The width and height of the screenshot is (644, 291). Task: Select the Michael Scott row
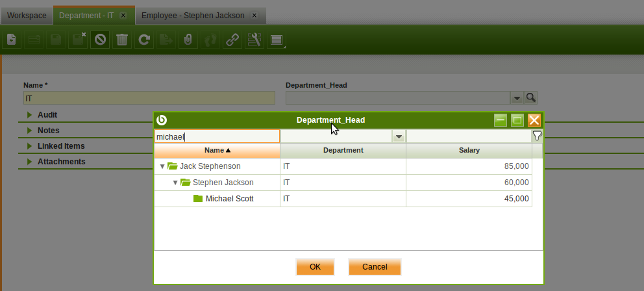(x=229, y=199)
